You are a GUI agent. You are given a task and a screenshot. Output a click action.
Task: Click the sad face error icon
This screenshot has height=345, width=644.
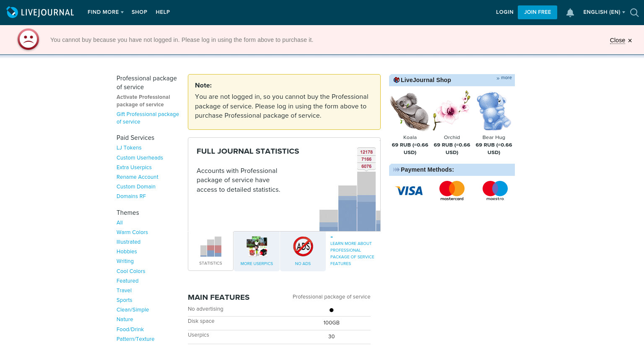tap(28, 39)
